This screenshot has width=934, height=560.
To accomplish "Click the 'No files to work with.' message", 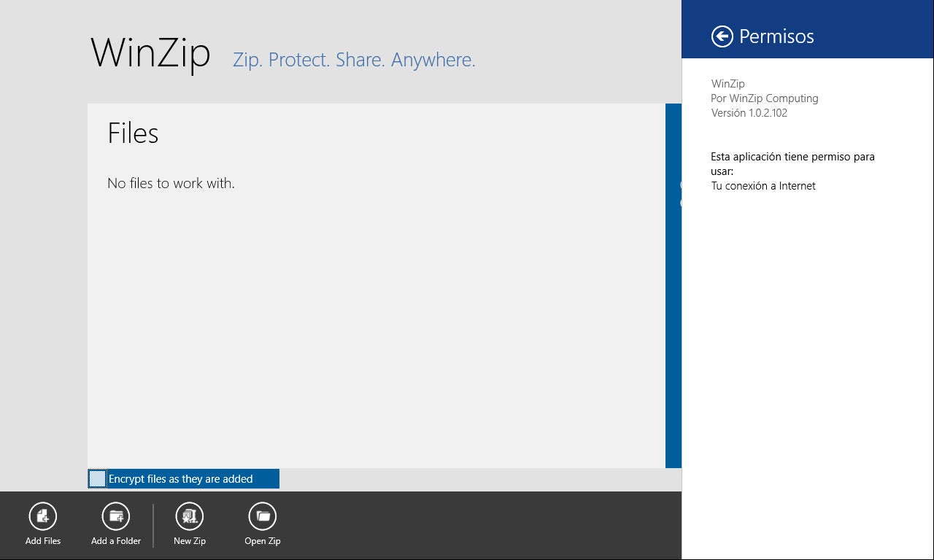I will coord(171,184).
